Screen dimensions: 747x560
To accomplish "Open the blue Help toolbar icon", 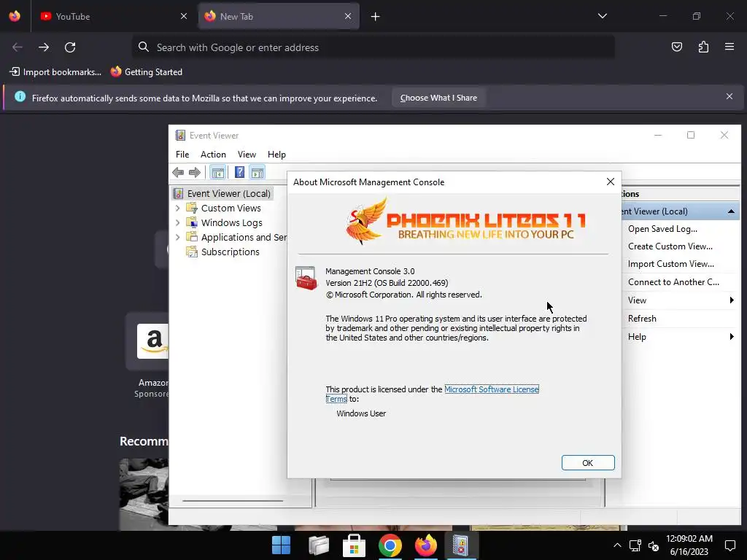I will 239,172.
